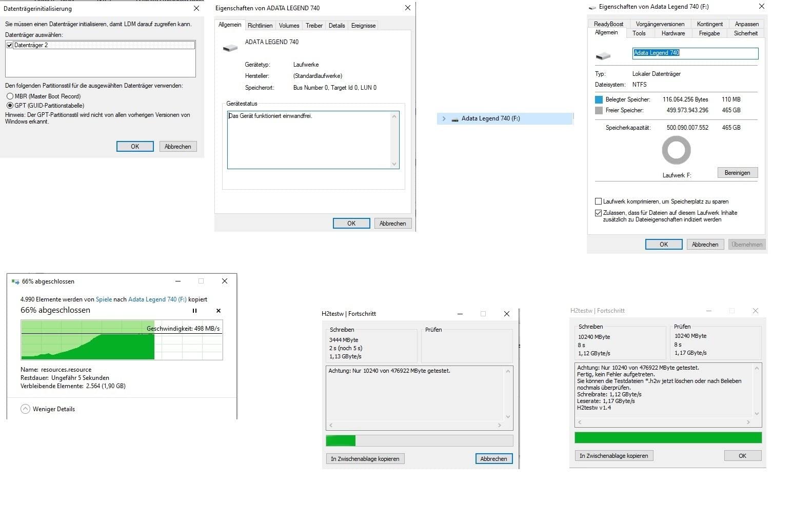Click inside the Gerätestatus text box
The height and width of the screenshot is (505, 812).
click(x=313, y=140)
